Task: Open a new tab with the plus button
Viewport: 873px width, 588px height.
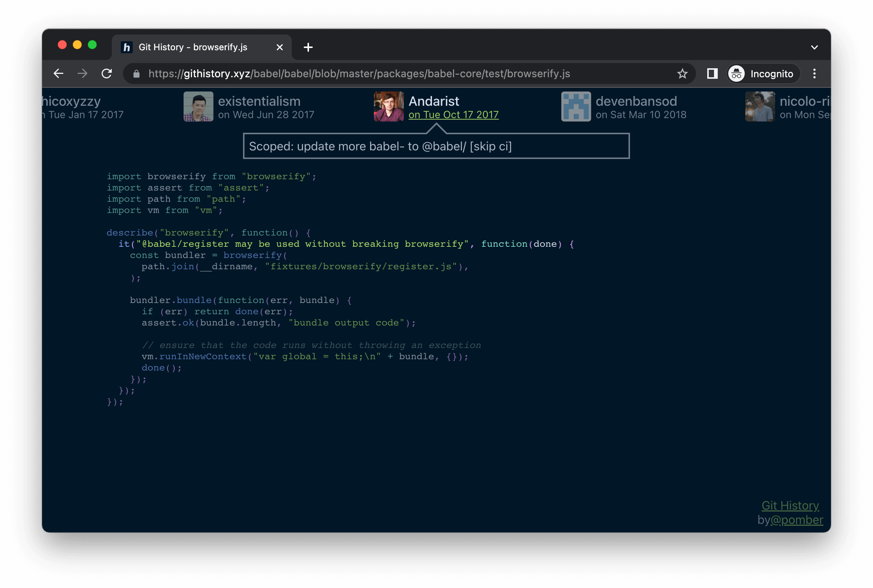Action: click(x=308, y=47)
